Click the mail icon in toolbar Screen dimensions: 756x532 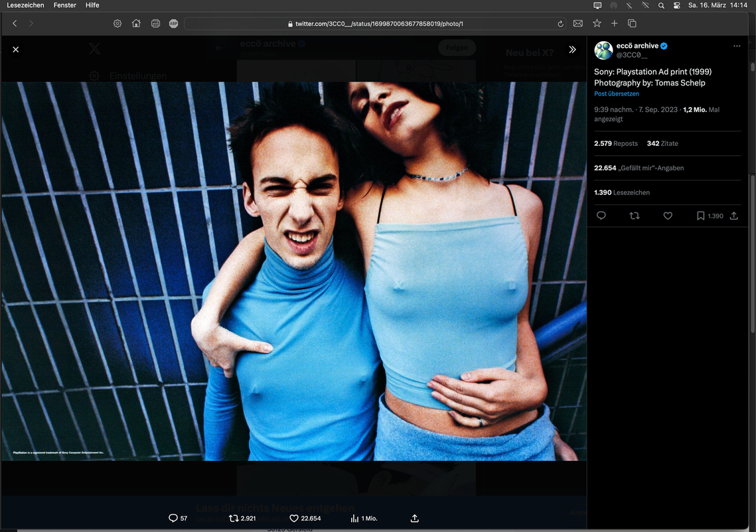coord(578,23)
